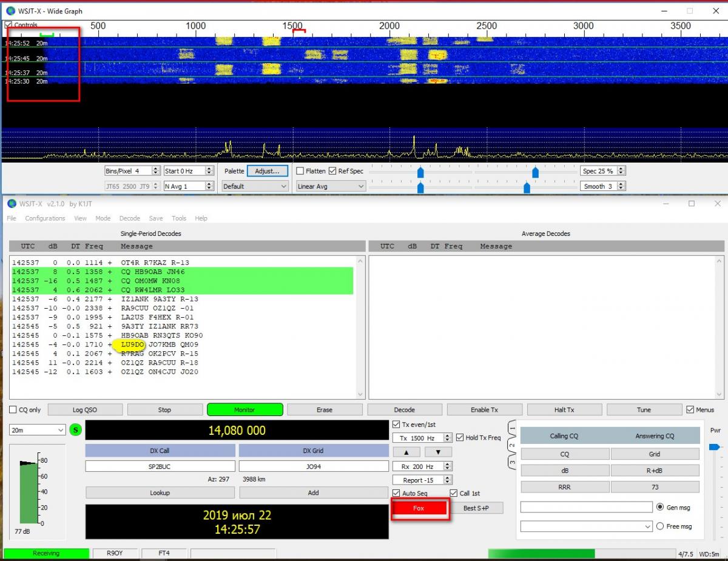Open the Configurations menu
The width and height of the screenshot is (728, 561).
tap(45, 218)
